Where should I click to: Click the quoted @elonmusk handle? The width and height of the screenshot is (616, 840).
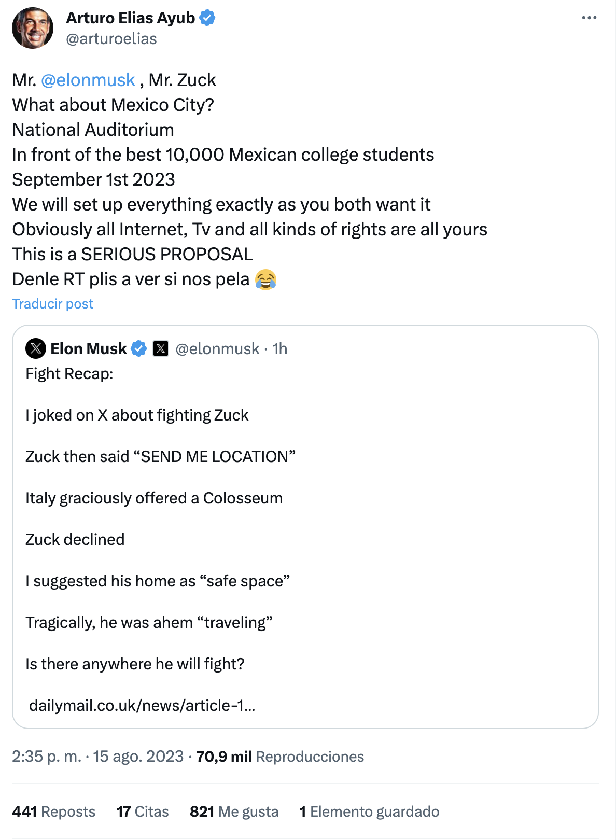coord(217,349)
